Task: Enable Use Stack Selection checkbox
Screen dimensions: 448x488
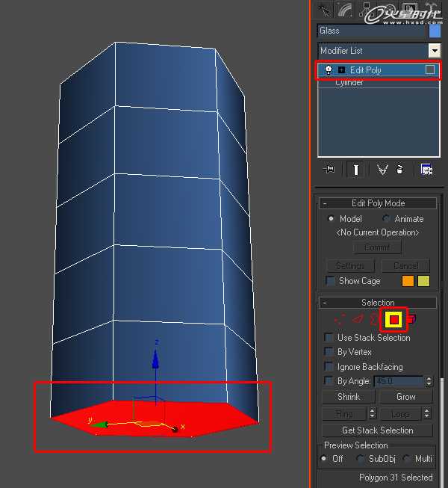Action: (x=329, y=337)
